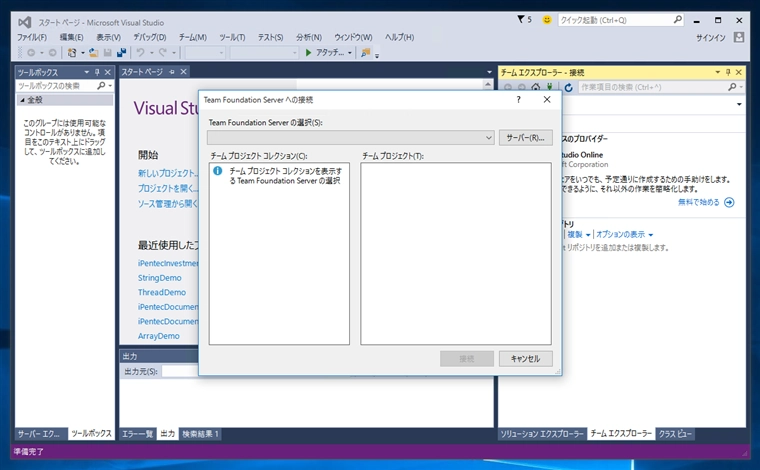Click the Navigate Forward toolbar icon
The height and width of the screenshot is (470, 760).
[52, 53]
